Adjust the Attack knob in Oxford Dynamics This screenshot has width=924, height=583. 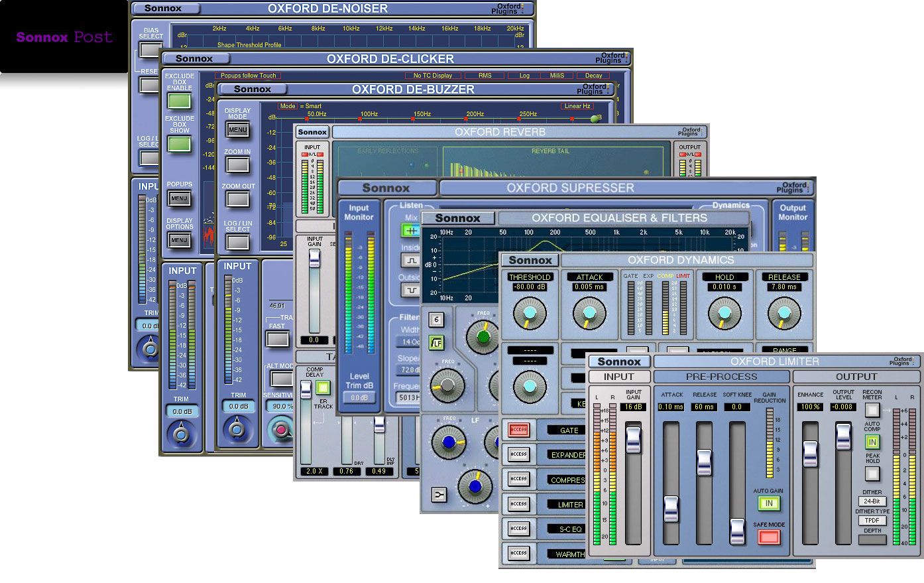click(589, 313)
